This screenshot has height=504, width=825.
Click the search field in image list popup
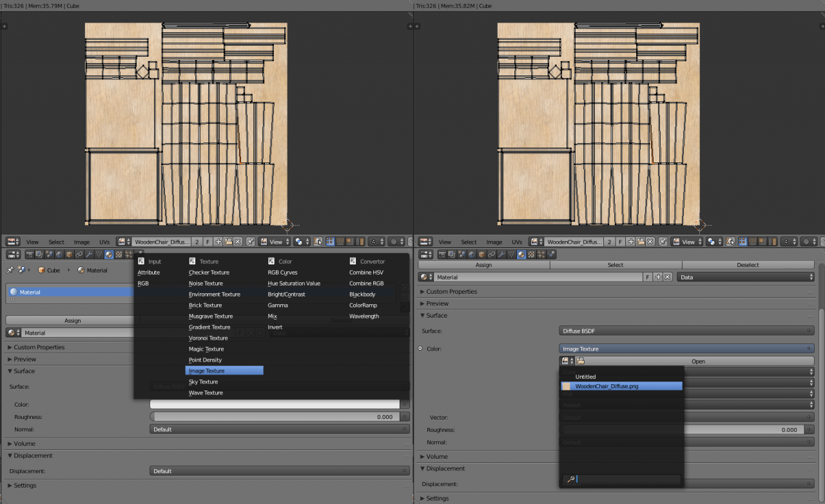627,479
